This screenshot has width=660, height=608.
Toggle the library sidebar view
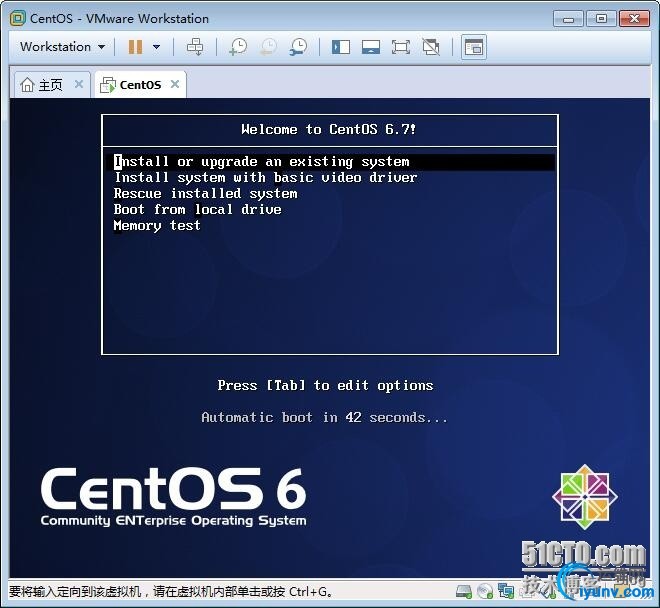[x=341, y=47]
